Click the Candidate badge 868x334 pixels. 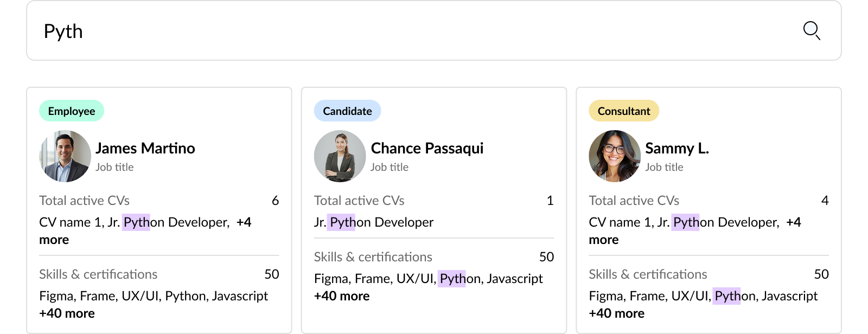point(347,111)
